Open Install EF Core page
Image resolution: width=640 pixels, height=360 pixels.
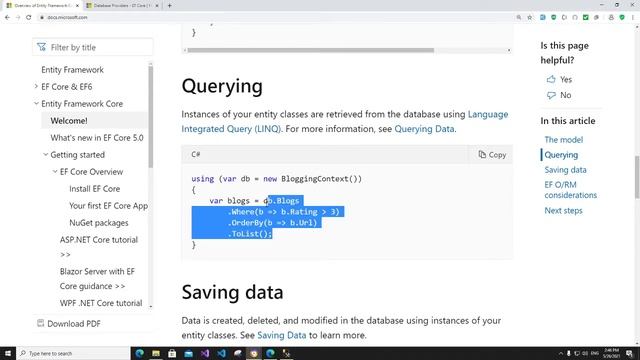[x=95, y=189]
